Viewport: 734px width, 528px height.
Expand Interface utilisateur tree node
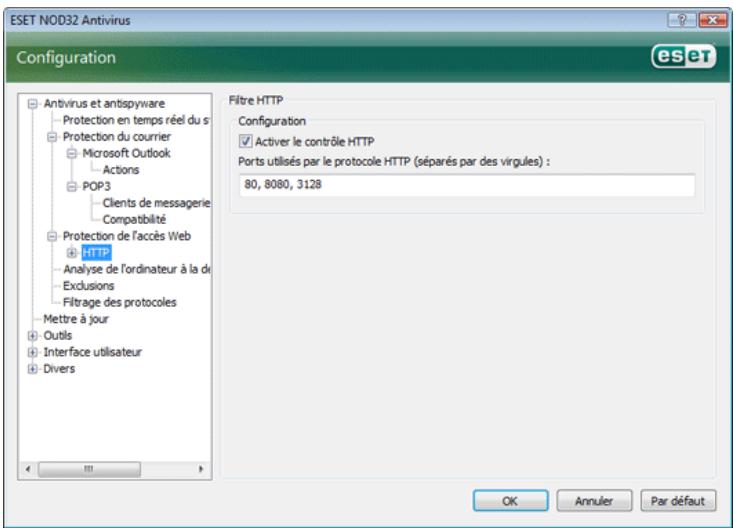click(x=32, y=352)
